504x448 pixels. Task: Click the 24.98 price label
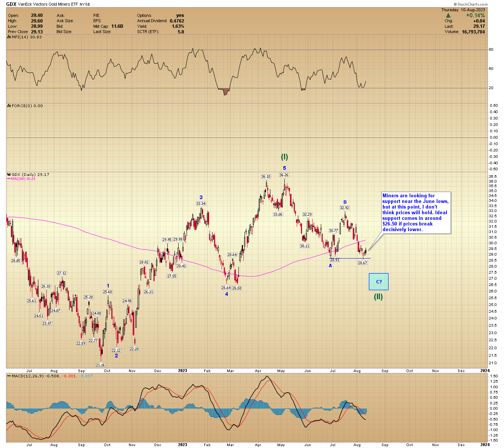pyautogui.click(x=127, y=301)
